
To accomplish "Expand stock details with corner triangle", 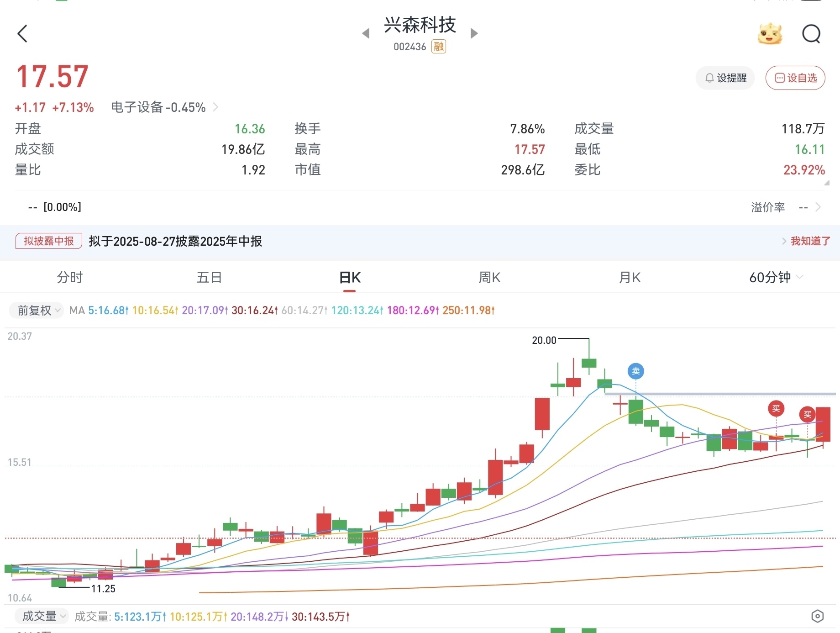I will [x=827, y=183].
